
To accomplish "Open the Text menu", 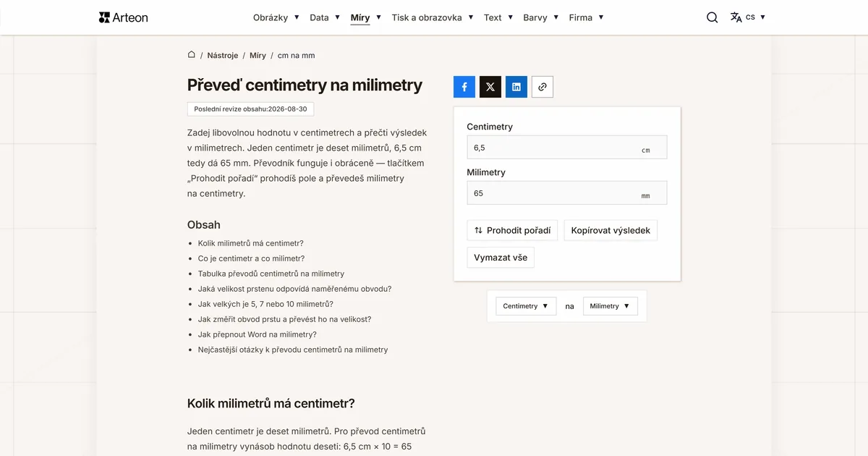I will point(498,17).
